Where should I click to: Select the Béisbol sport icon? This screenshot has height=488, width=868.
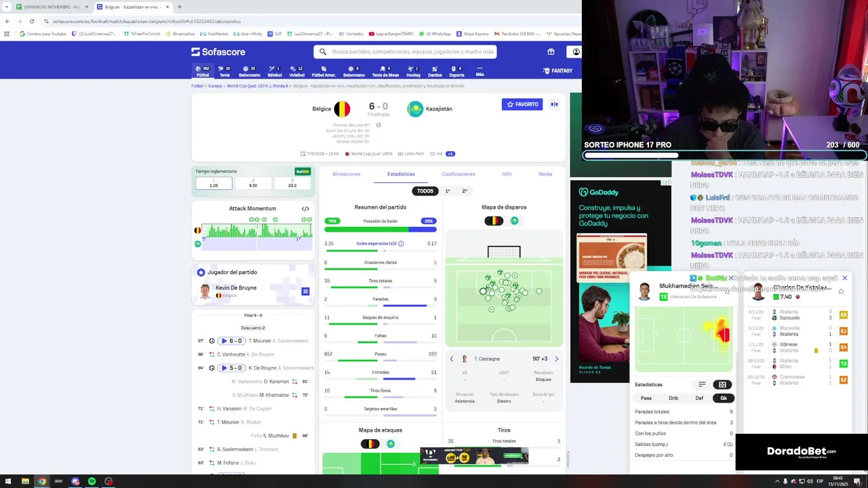[x=275, y=71]
